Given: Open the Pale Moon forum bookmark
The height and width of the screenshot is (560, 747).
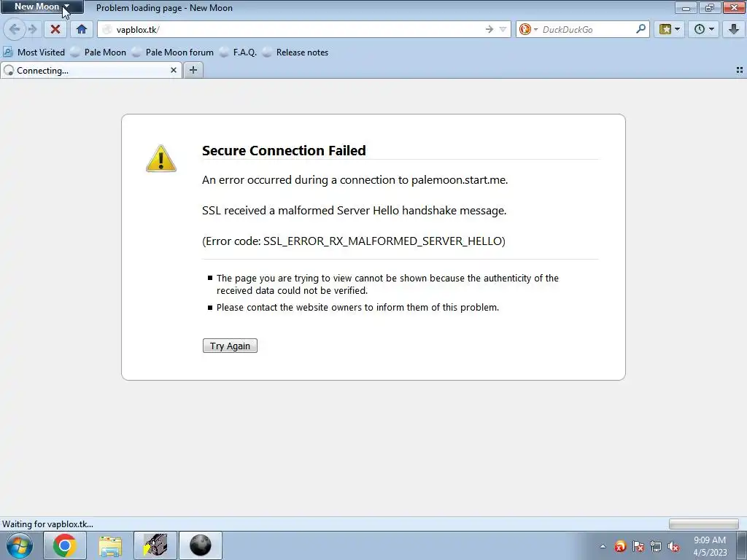Looking at the screenshot, I should click(x=173, y=52).
